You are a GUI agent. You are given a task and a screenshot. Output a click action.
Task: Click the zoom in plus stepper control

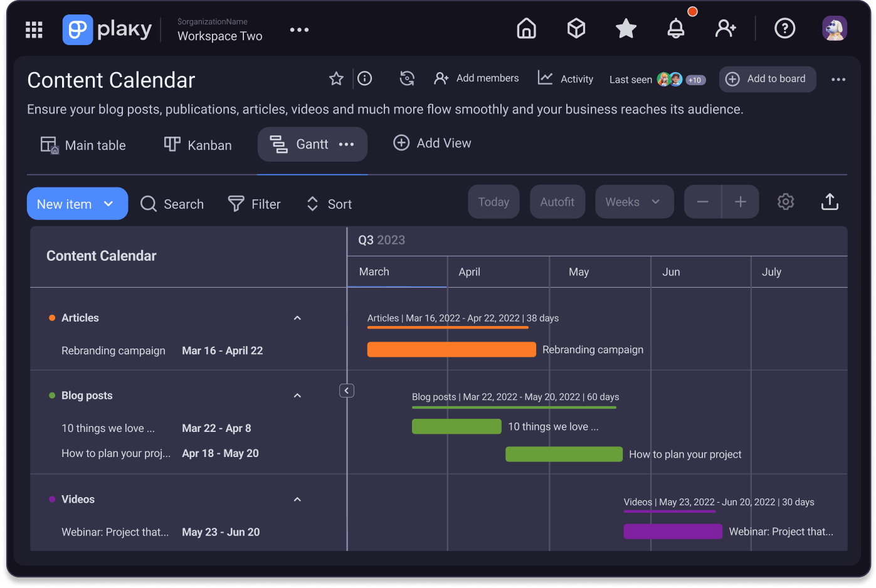pos(740,201)
